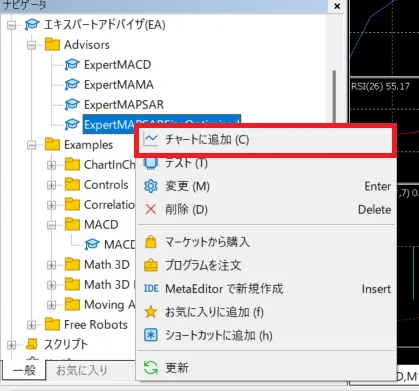Select the ExpertMAPSAR tree entry text

[x=124, y=105]
